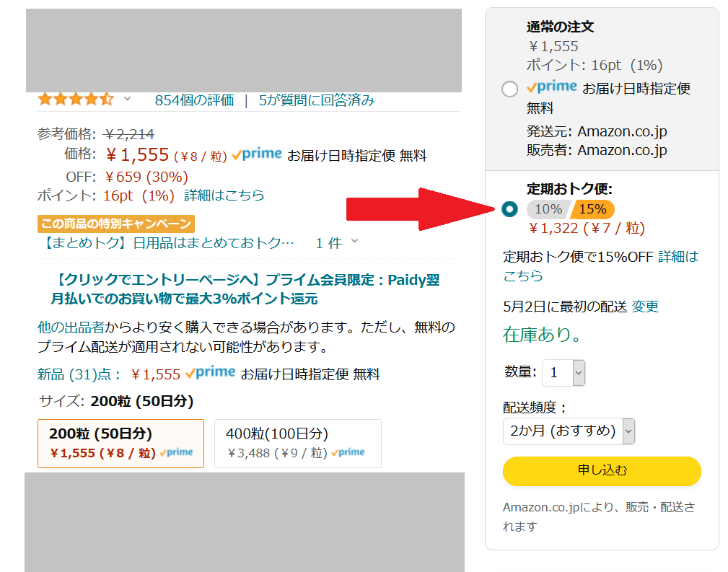Click the prime logo beside the ￥1,555 price
This screenshot has height=572, width=728.
pos(256,154)
